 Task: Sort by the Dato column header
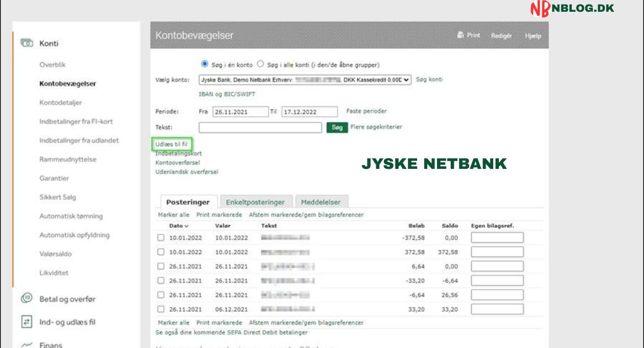pyautogui.click(x=179, y=226)
